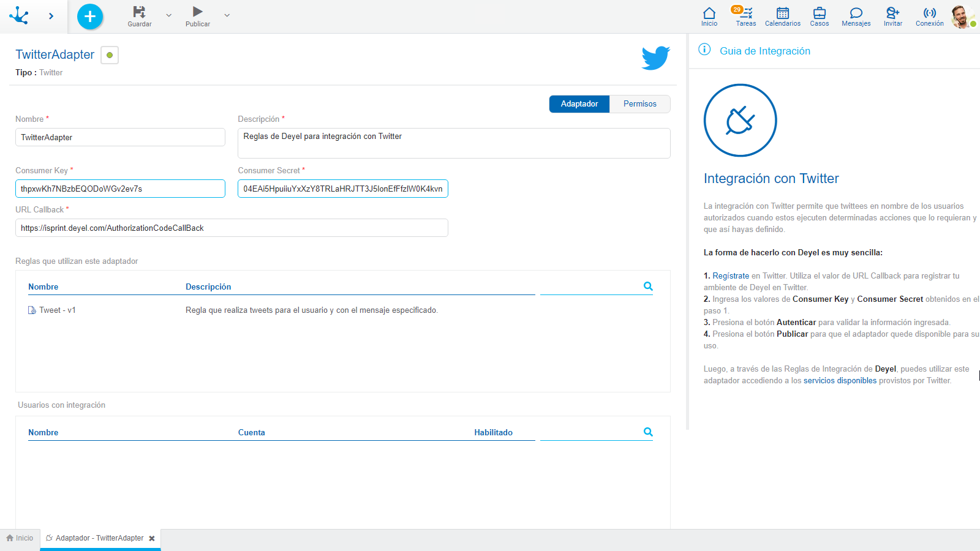This screenshot has height=551, width=980.
Task: Click the plug integration circle icon
Action: (x=740, y=120)
